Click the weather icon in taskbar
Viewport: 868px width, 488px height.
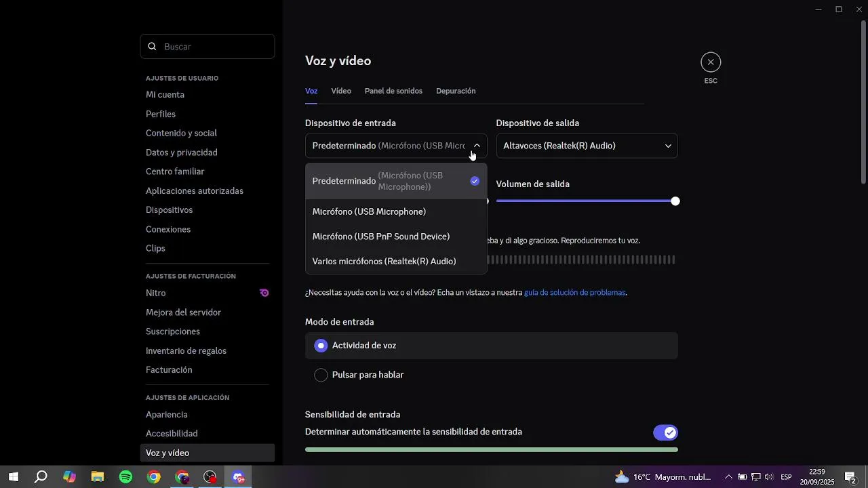(621, 477)
